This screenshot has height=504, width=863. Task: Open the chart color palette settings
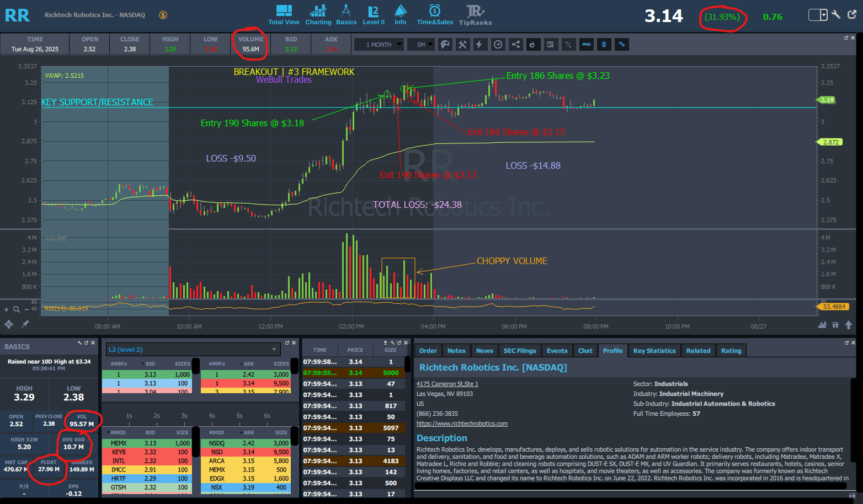(445, 45)
